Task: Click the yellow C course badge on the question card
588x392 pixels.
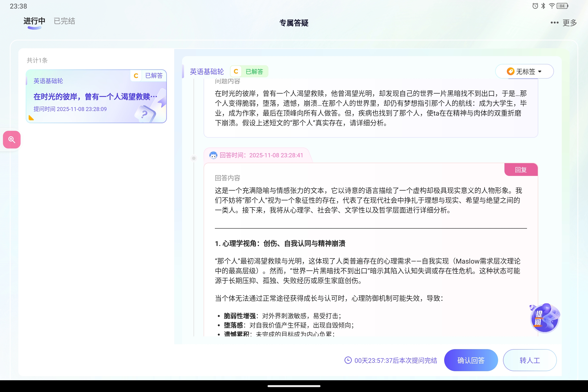Action: click(136, 75)
